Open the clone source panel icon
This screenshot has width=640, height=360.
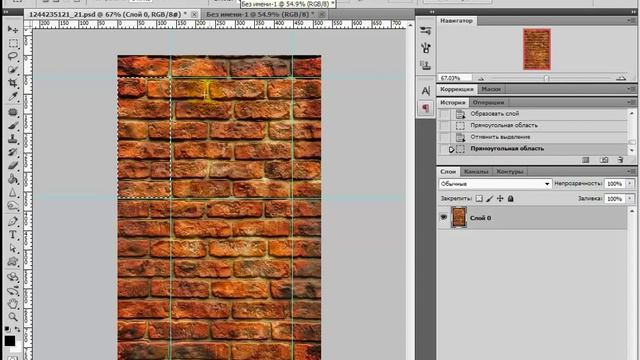(x=426, y=65)
